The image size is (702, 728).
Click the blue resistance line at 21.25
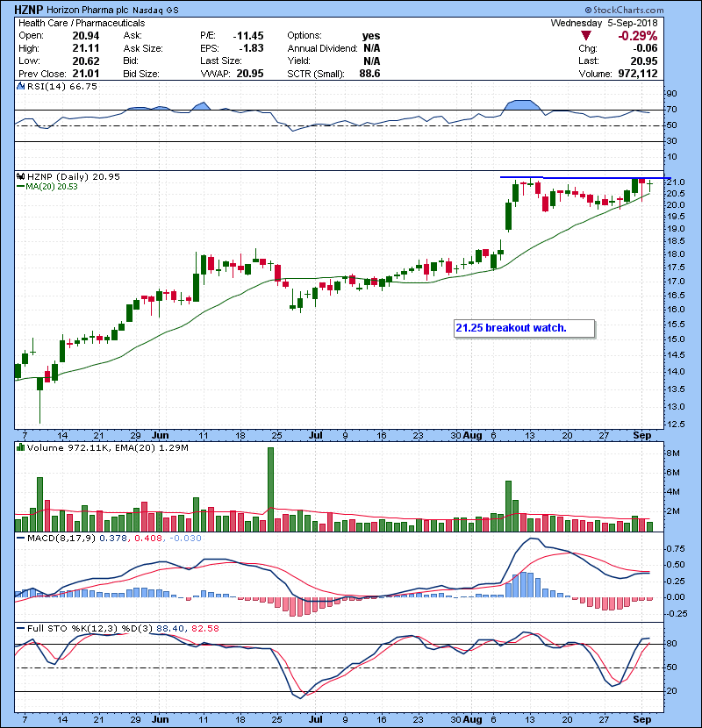click(585, 177)
